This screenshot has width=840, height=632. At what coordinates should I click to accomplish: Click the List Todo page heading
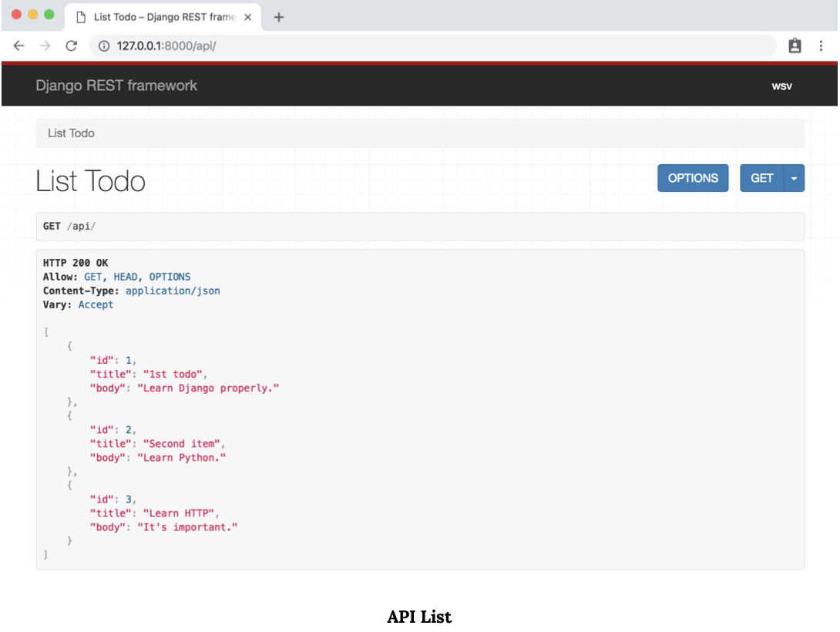(x=90, y=181)
